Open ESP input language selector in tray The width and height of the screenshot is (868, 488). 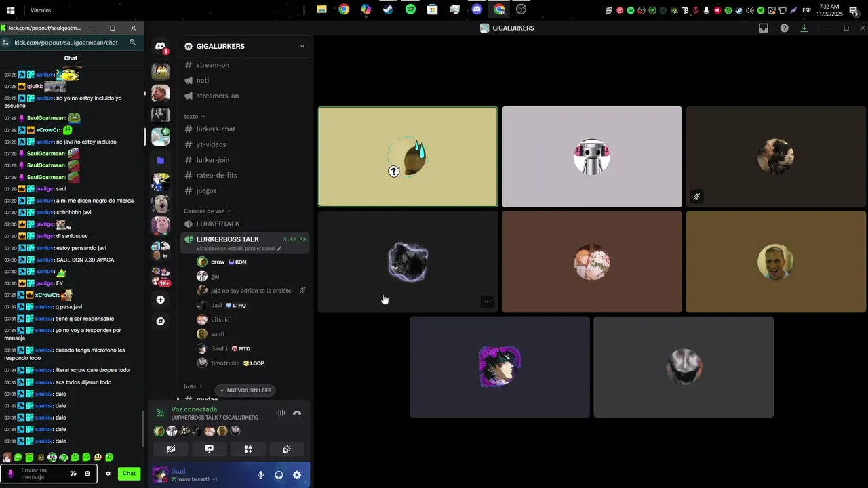tap(806, 10)
